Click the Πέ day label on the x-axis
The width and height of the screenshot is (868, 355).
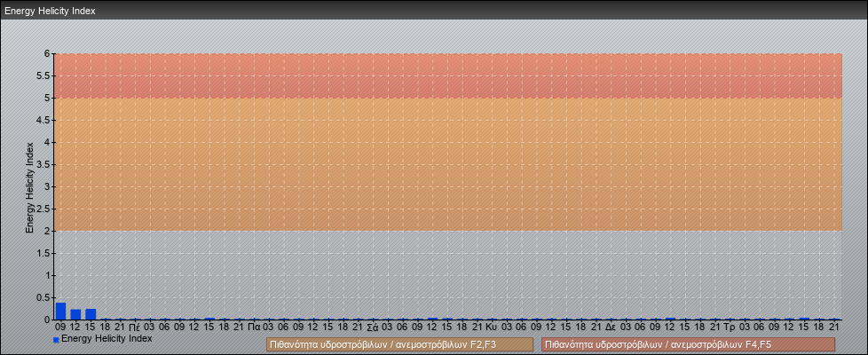pyautogui.click(x=135, y=327)
